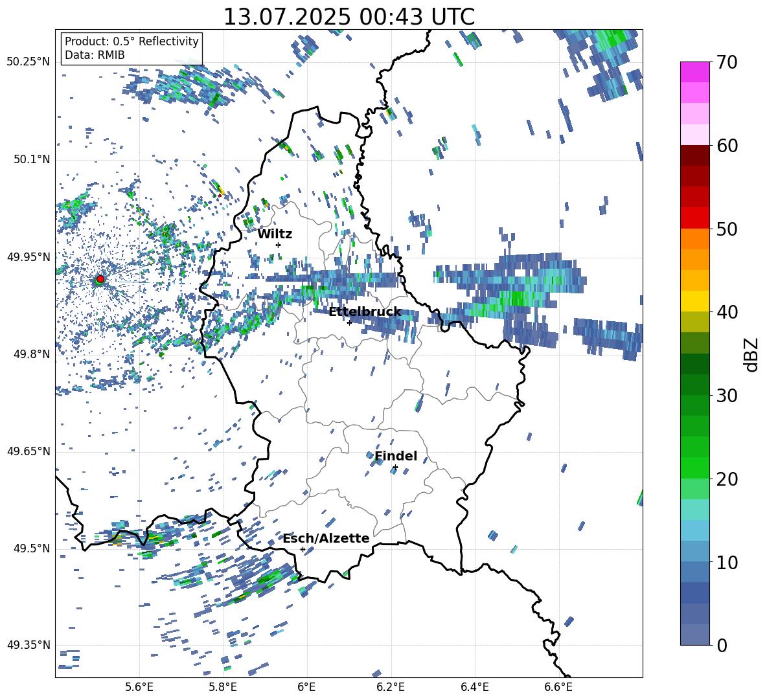Viewport: 767px width, 700px height.
Task: Click the 50.1°N latitude tick label
Action: click(x=31, y=159)
